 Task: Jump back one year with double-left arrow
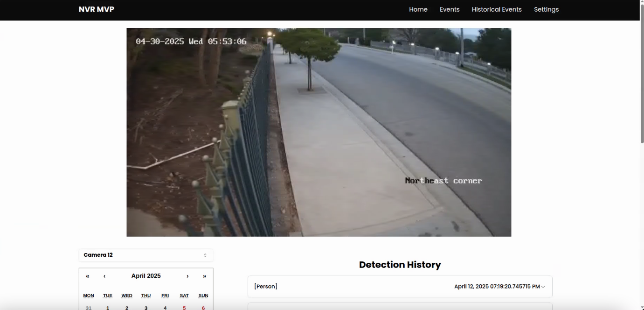(88, 276)
